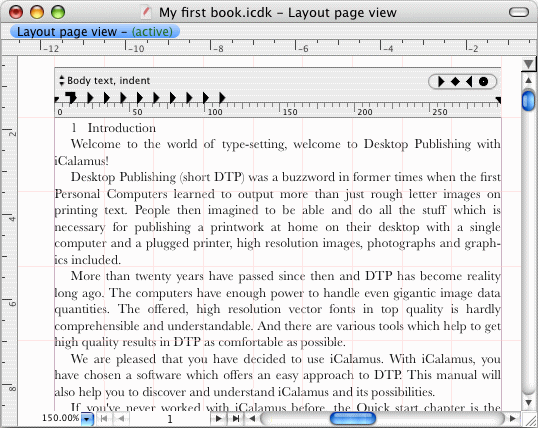Click the page number field showing 1
The image size is (538, 428).
click(169, 419)
